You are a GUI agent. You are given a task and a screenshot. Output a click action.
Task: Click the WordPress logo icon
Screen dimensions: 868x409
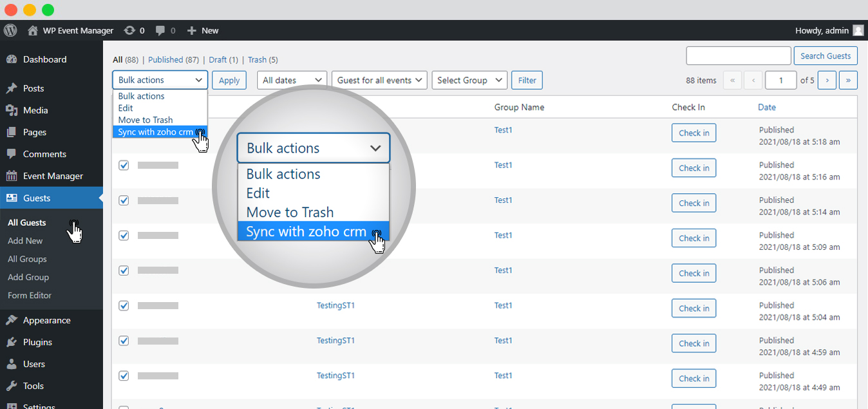[x=10, y=30]
